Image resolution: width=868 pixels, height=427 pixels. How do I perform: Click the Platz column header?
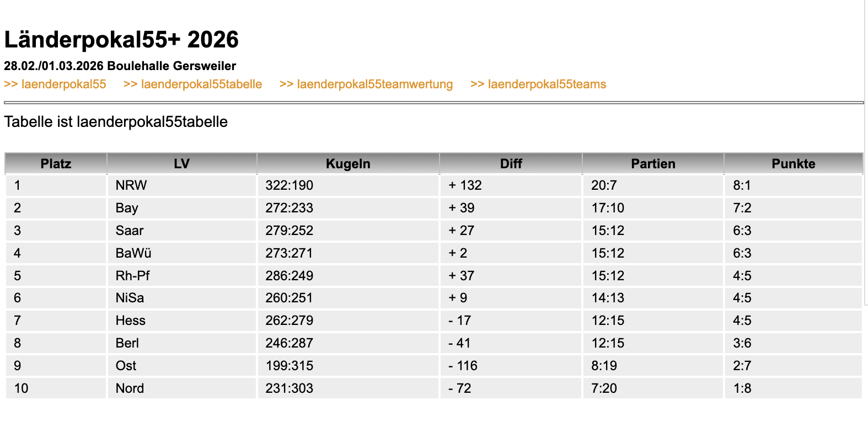(x=56, y=163)
